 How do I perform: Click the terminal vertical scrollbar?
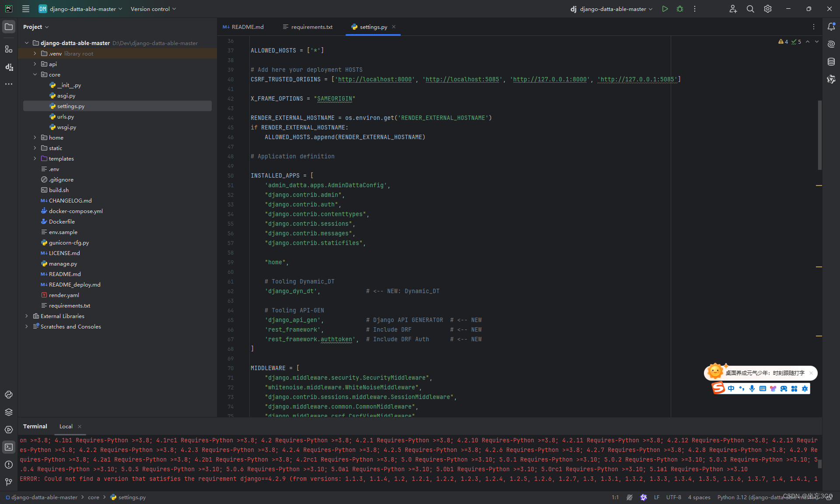(820, 464)
